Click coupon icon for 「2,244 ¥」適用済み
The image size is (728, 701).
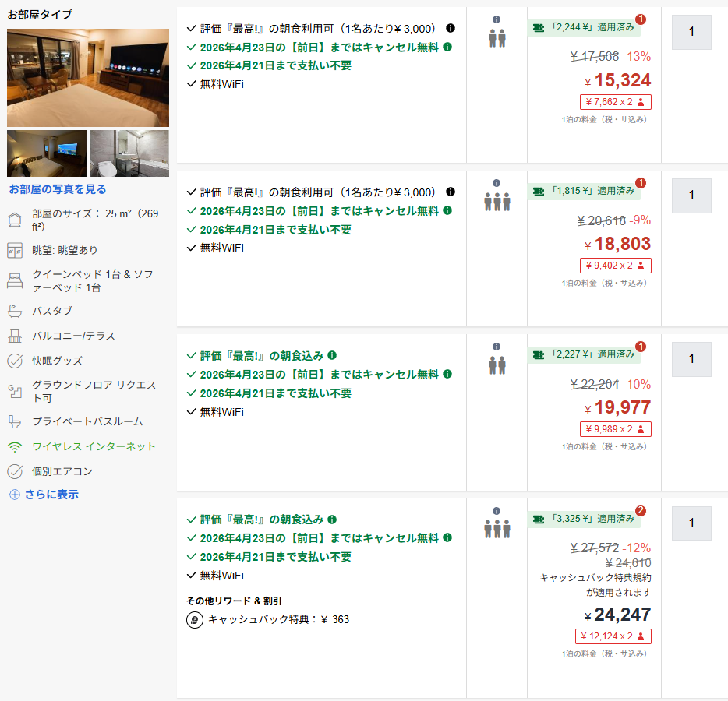539,28
